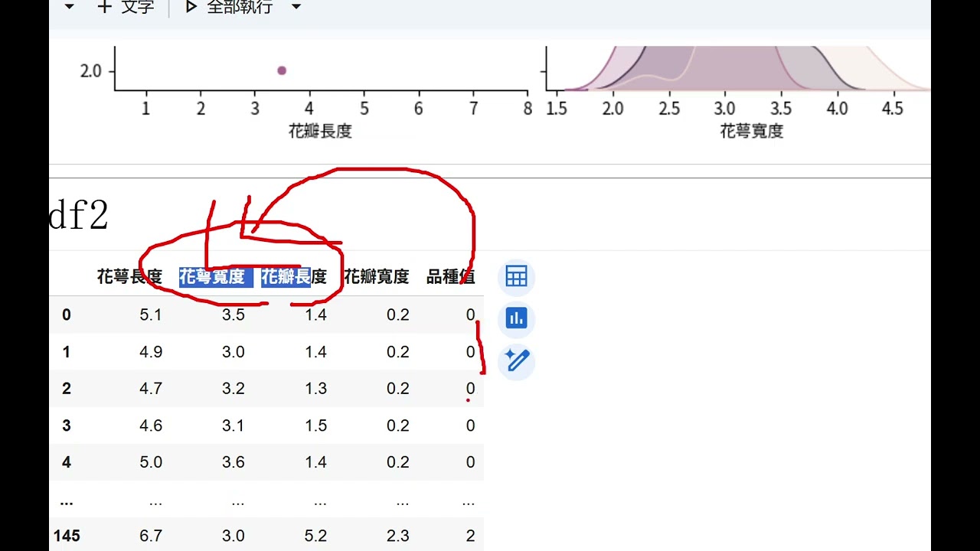The height and width of the screenshot is (551, 980).
Task: Open interactive table view icon
Action: click(516, 276)
